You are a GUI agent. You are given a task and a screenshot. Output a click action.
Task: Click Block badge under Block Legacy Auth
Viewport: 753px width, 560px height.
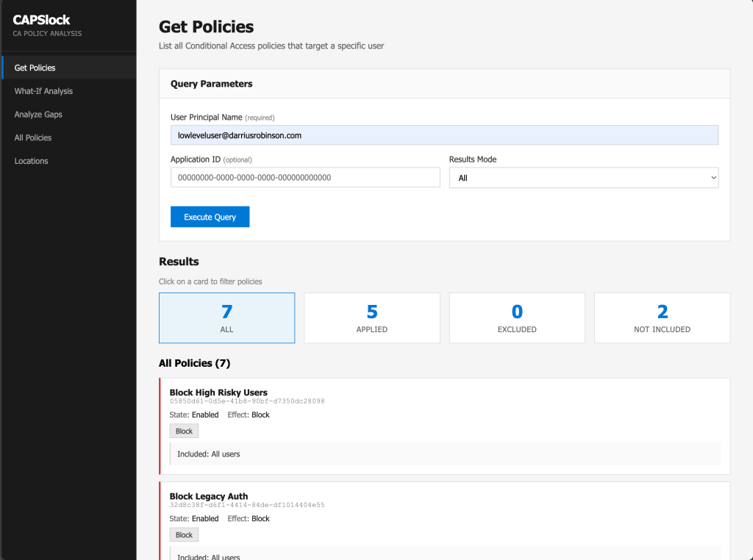click(x=184, y=535)
